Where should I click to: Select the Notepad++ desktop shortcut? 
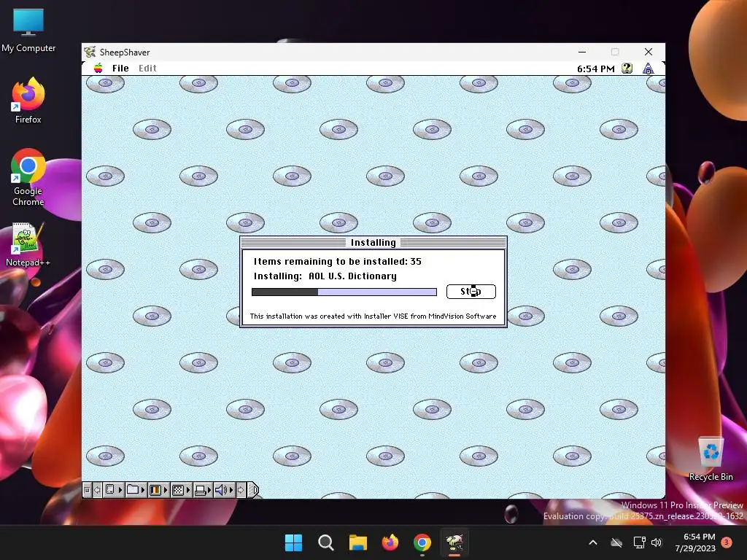tap(28, 245)
